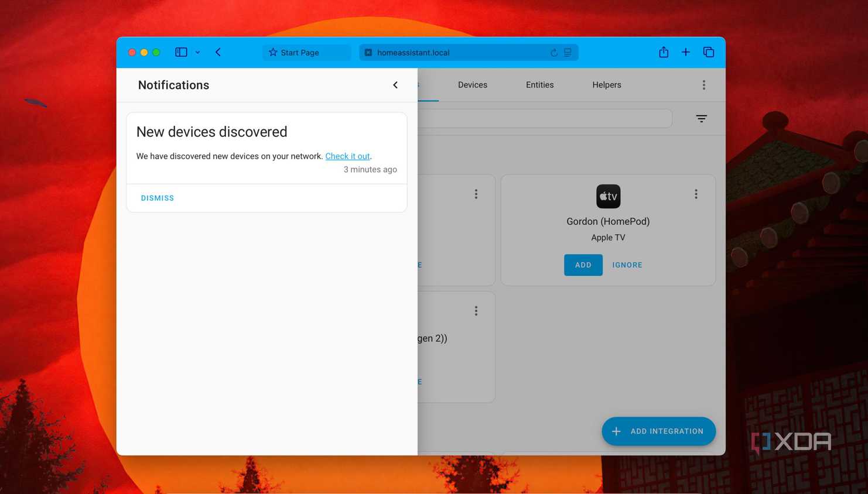868x494 pixels.
Task: Open the Start Page tab
Action: click(306, 53)
